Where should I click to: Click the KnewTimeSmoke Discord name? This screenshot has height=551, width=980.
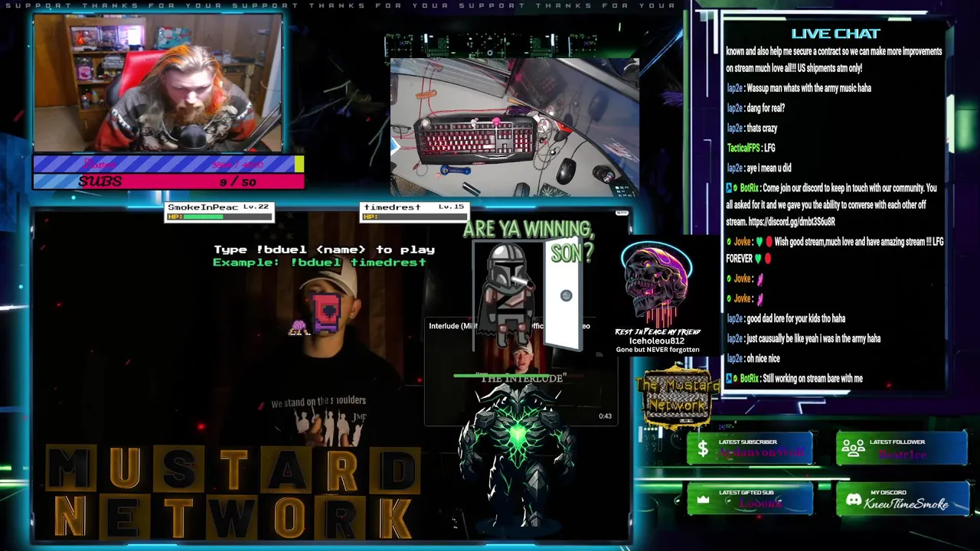click(906, 504)
